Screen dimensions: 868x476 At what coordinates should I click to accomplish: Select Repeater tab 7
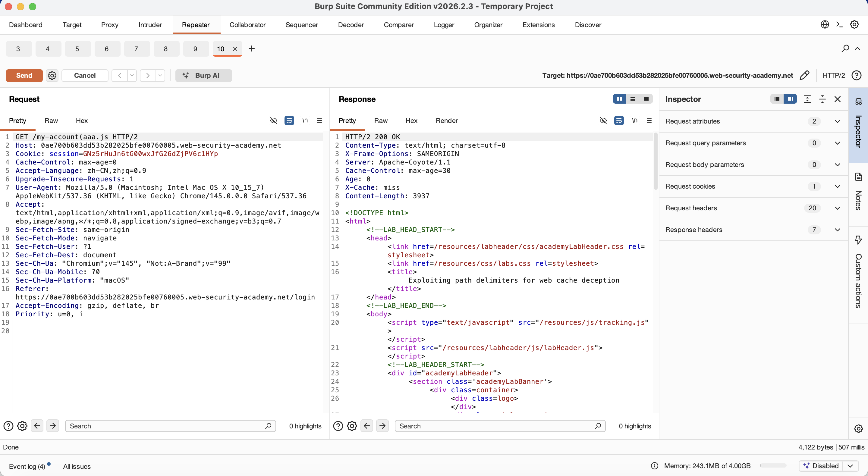[x=136, y=49]
